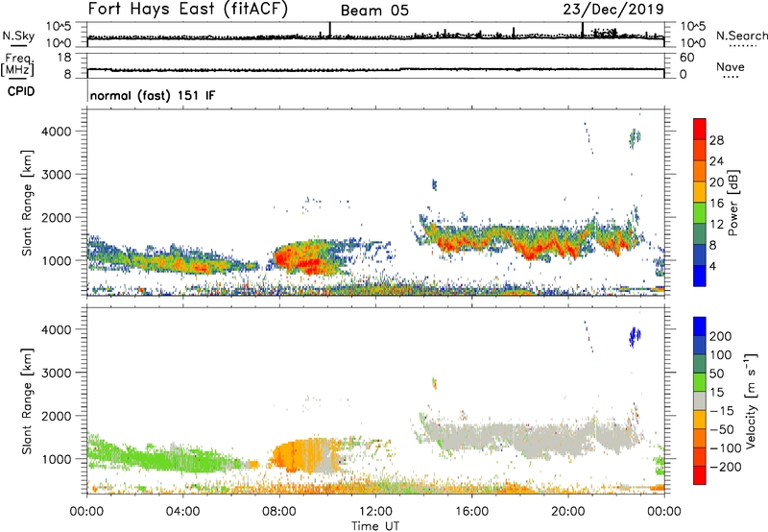Click the '04:00' time axis tick label
Image resolution: width=768 pixels, height=532 pixels.
point(182,512)
